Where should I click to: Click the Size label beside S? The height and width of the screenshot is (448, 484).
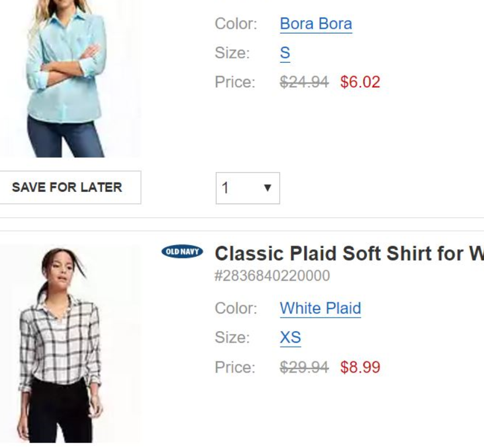click(232, 53)
